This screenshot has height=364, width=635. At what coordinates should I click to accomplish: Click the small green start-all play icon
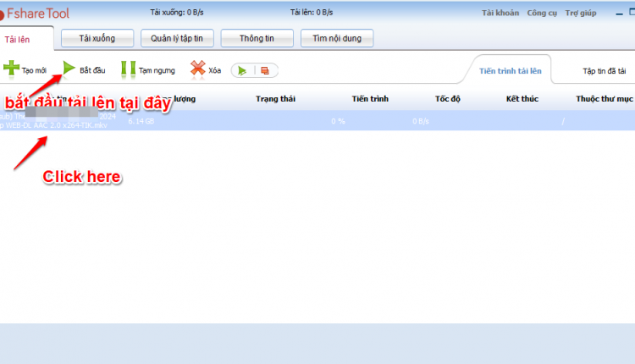click(242, 71)
